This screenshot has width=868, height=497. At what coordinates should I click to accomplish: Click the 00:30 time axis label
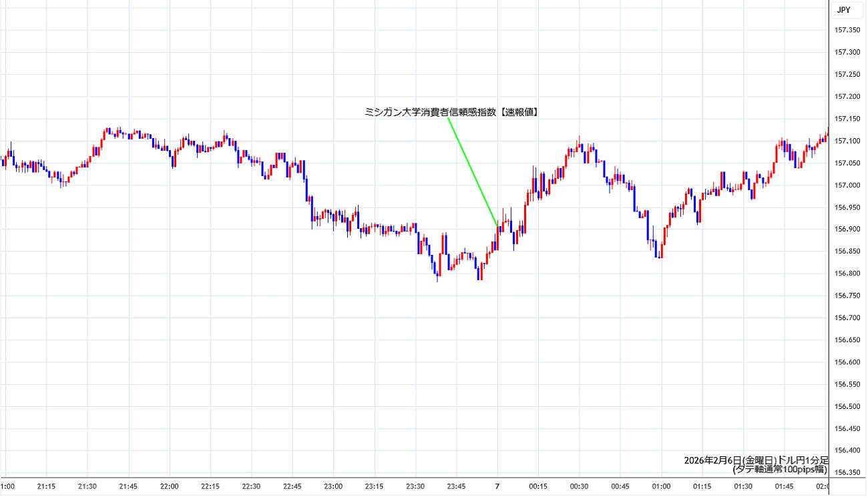(x=579, y=486)
